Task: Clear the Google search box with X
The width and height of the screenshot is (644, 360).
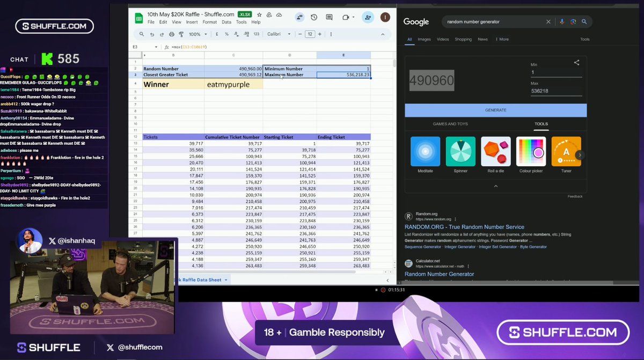Action: (x=548, y=22)
